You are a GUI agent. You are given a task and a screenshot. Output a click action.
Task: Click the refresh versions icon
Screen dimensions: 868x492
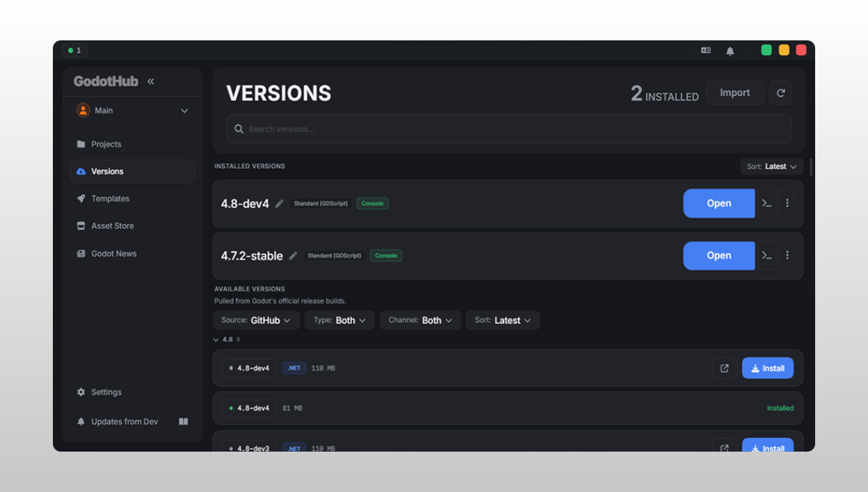(x=780, y=93)
